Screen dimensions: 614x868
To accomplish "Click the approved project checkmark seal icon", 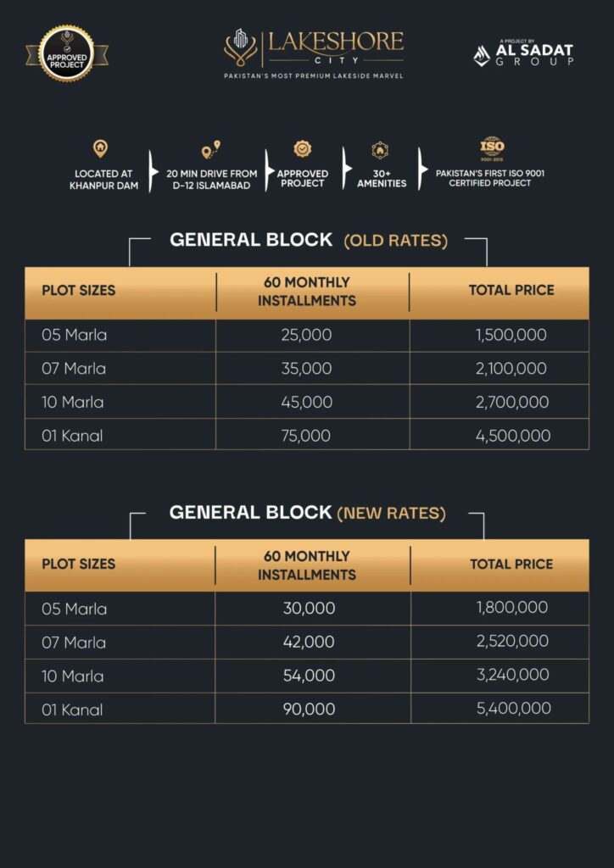I will tap(302, 149).
